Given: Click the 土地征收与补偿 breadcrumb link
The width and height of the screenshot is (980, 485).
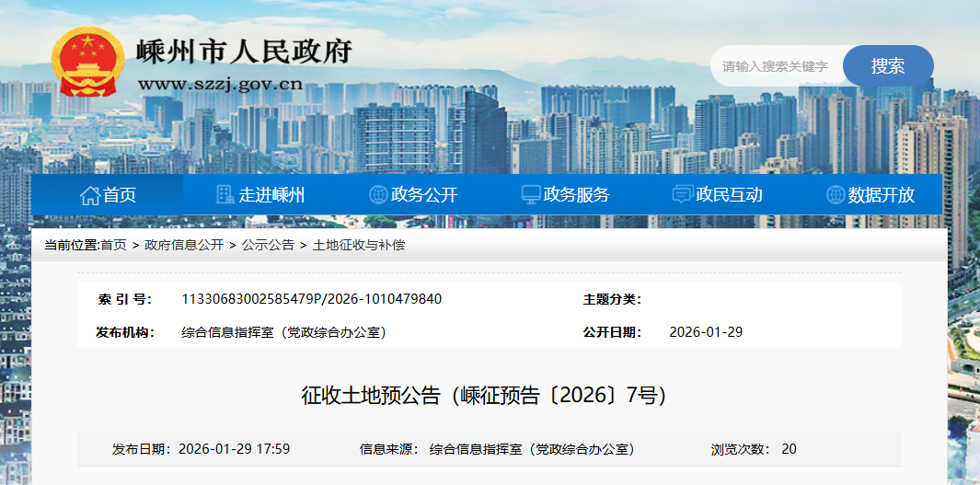Looking at the screenshot, I should pos(359,245).
